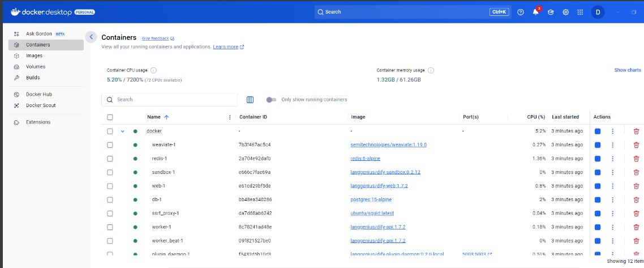This screenshot has width=644, height=268.
Task: Click the Give feedback link
Action: [x=158, y=38]
